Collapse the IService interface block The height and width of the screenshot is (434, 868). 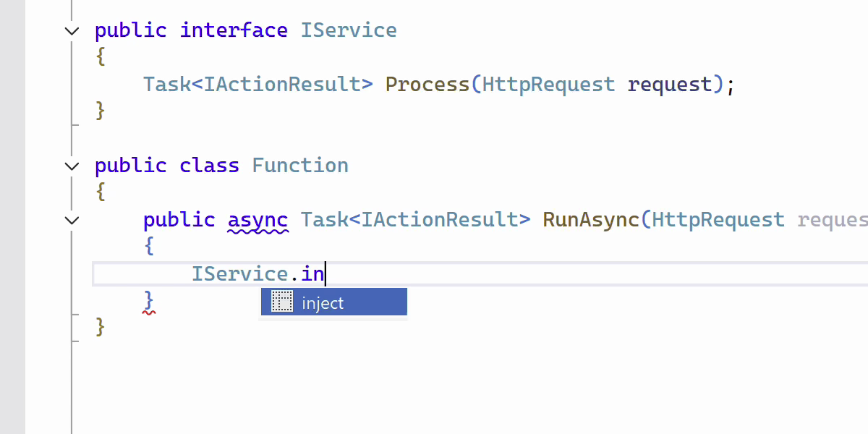pos(72,30)
